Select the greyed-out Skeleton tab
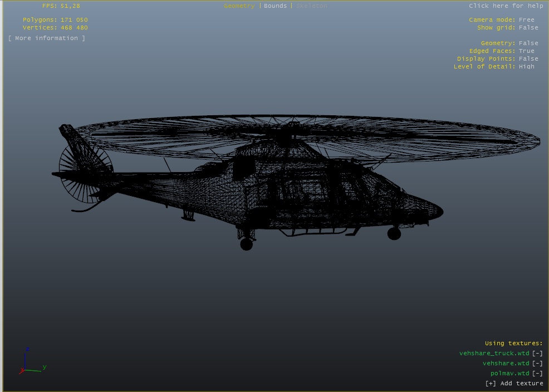The image size is (549, 392). coord(312,6)
